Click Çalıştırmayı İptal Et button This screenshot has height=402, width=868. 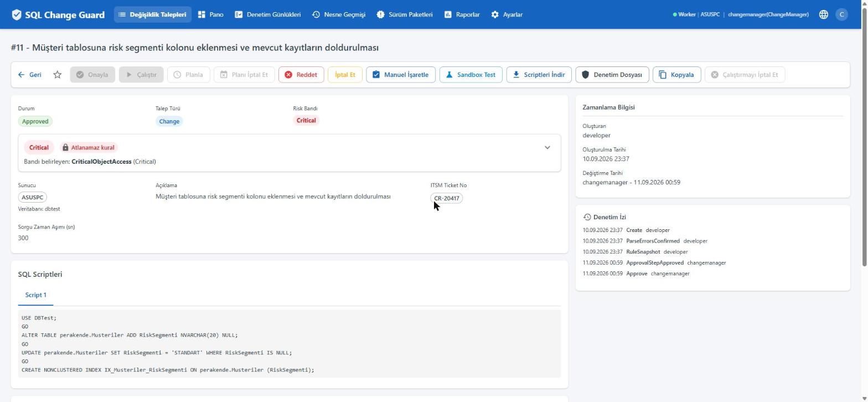745,75
